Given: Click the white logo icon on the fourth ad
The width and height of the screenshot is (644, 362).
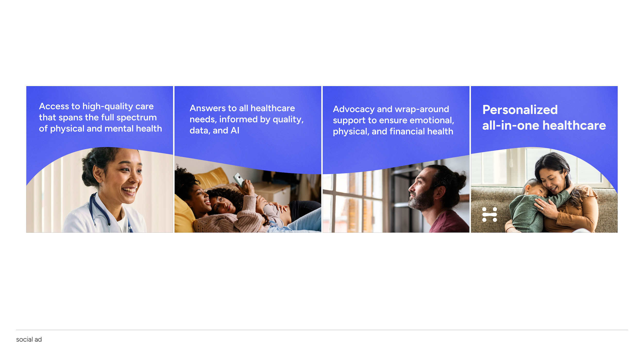Looking at the screenshot, I should coord(489,214).
